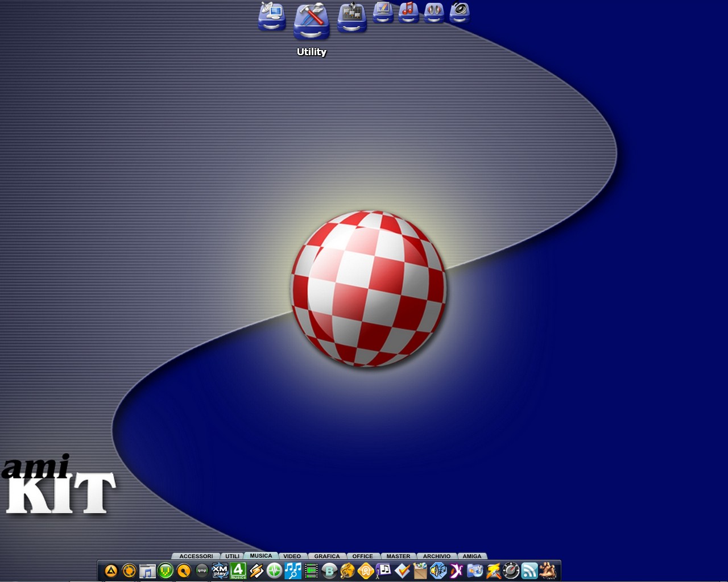The width and height of the screenshot is (728, 582).
Task: Switch to the ARCHIVIO tab
Action: pos(436,556)
